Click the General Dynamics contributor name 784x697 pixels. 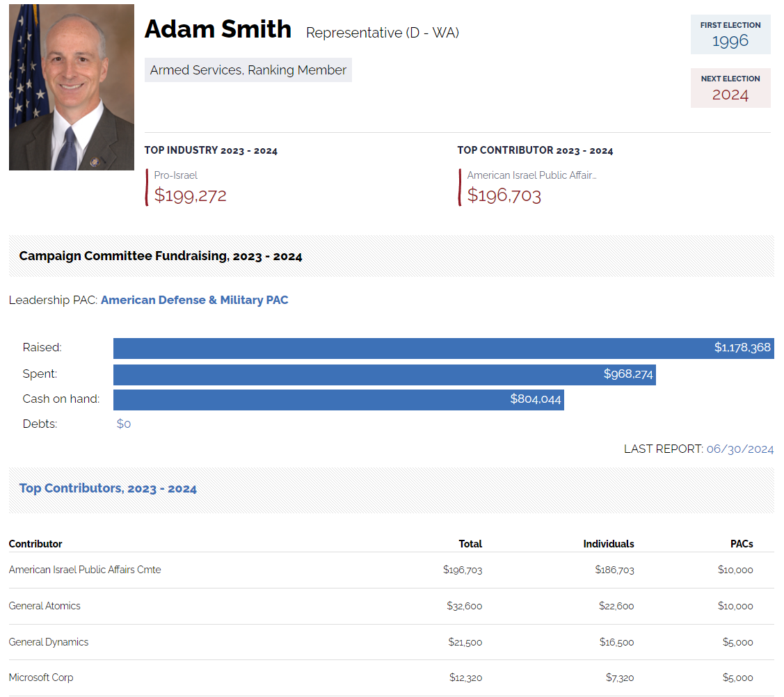click(49, 642)
